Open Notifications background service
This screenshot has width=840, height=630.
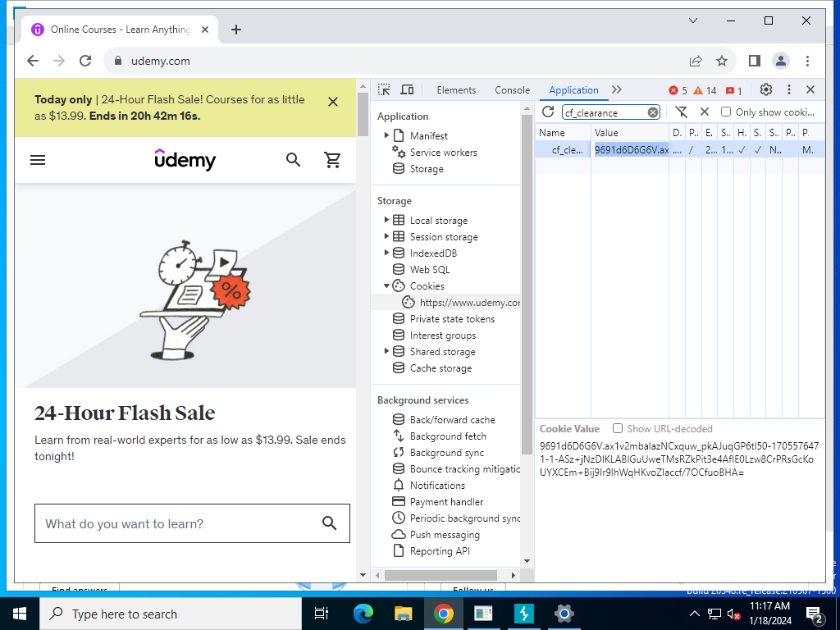437,486
